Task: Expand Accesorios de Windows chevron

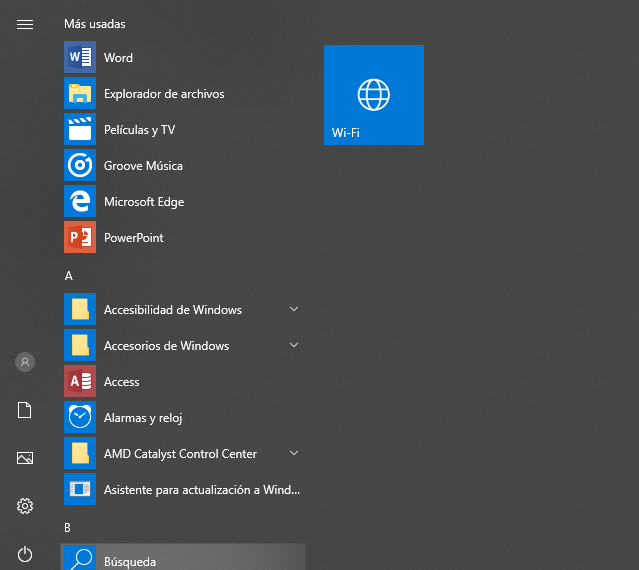Action: click(294, 345)
